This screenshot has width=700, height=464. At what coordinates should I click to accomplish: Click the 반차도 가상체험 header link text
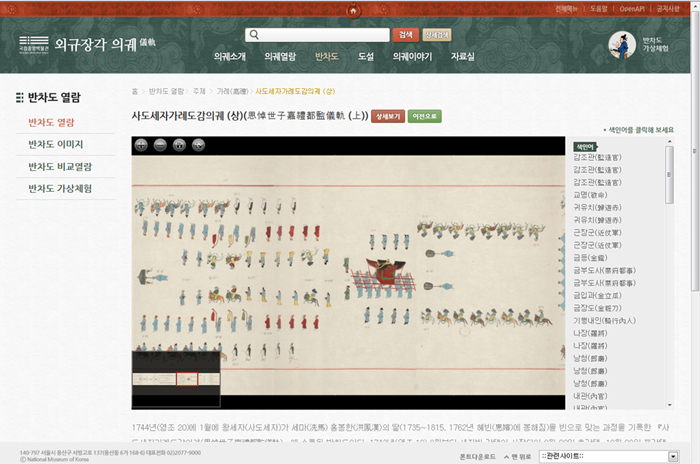655,44
